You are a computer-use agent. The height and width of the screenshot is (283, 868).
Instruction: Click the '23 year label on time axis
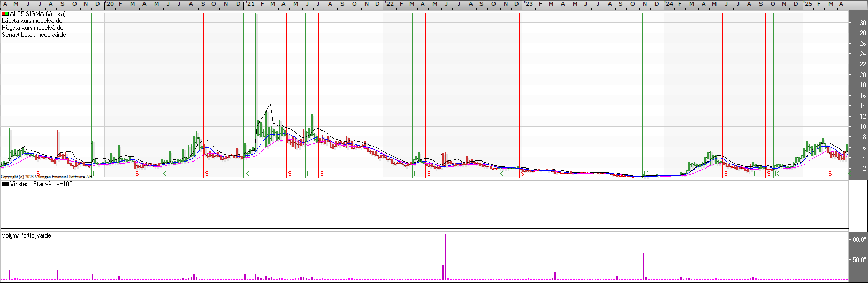[x=529, y=4]
